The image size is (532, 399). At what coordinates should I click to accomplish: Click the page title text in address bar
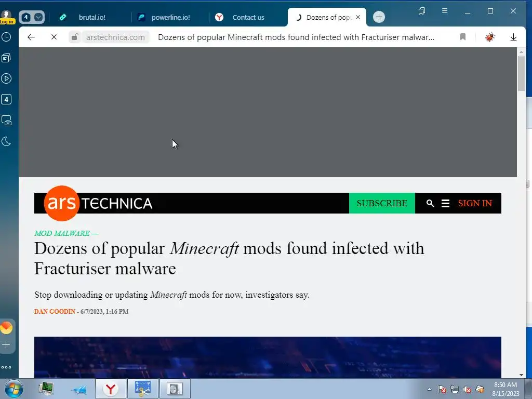(296, 37)
